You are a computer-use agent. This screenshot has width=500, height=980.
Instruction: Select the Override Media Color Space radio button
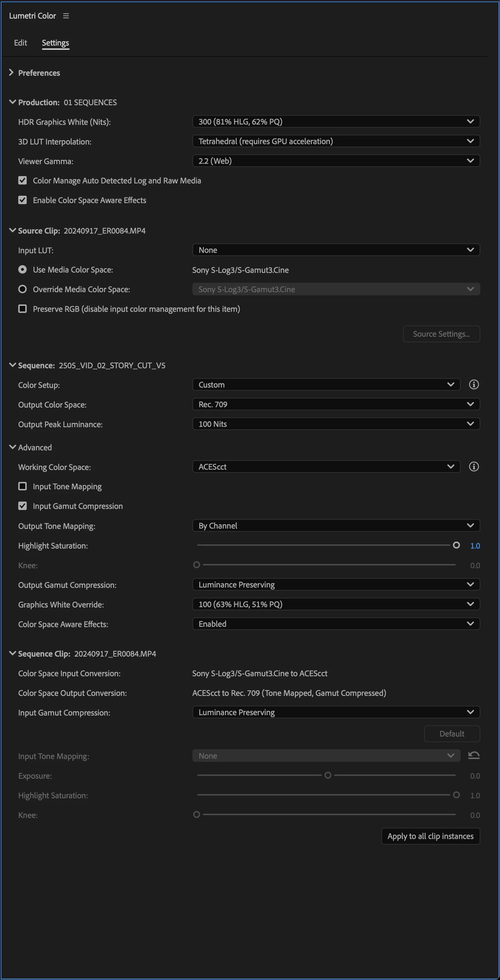[23, 289]
